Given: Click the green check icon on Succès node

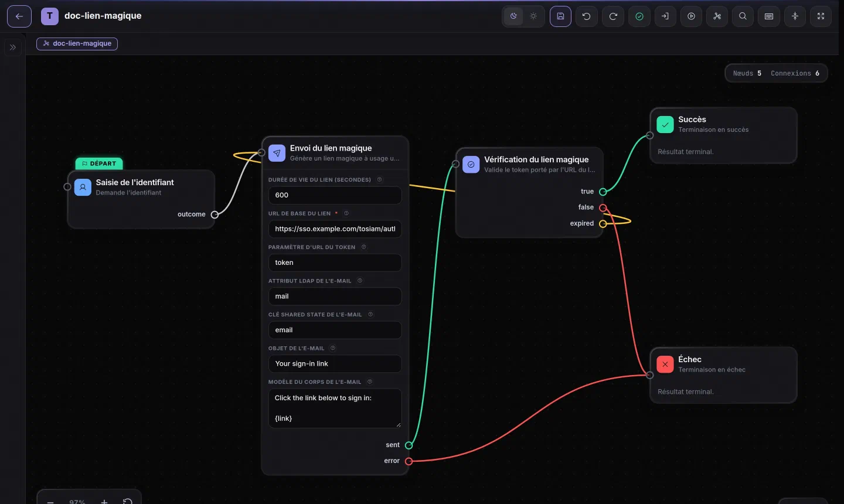Looking at the screenshot, I should point(665,124).
